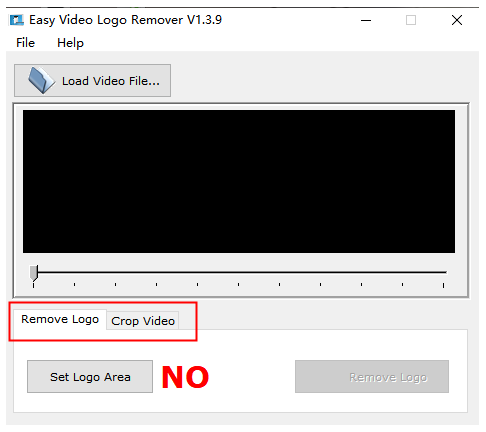Click the middle of the seek slider track
The width and height of the screenshot is (486, 432).
tap(238, 272)
